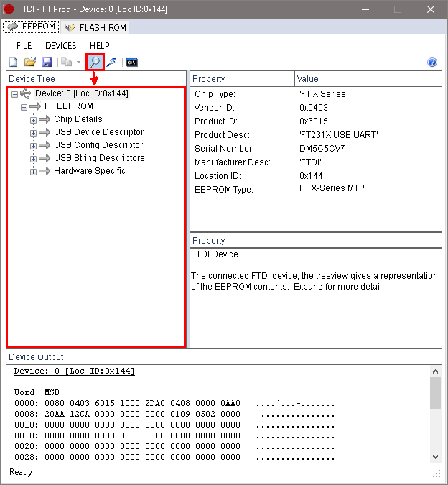Open the DEVICES menu
Viewport: 448px width, 485px height.
(x=60, y=46)
